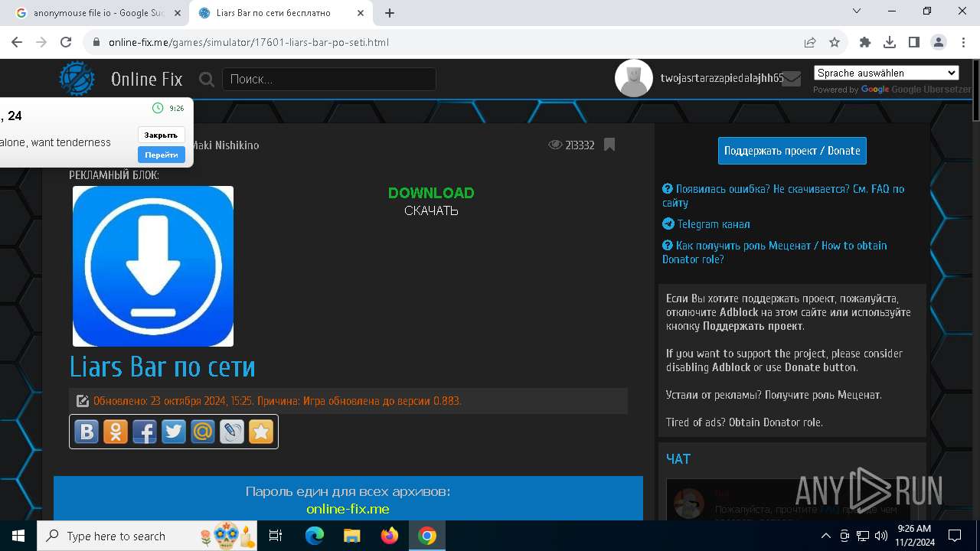Viewport: 980px width, 551px height.
Task: Open the taskbar clock and date
Action: (914, 536)
